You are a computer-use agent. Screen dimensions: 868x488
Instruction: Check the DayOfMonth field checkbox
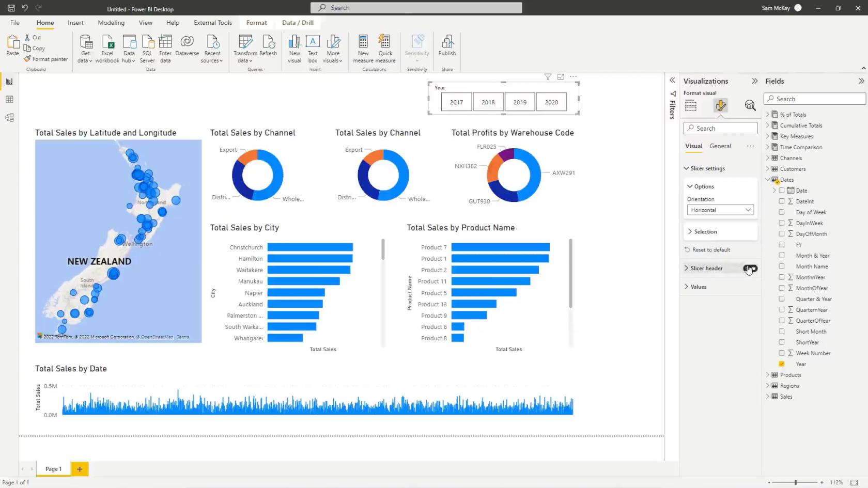point(782,234)
